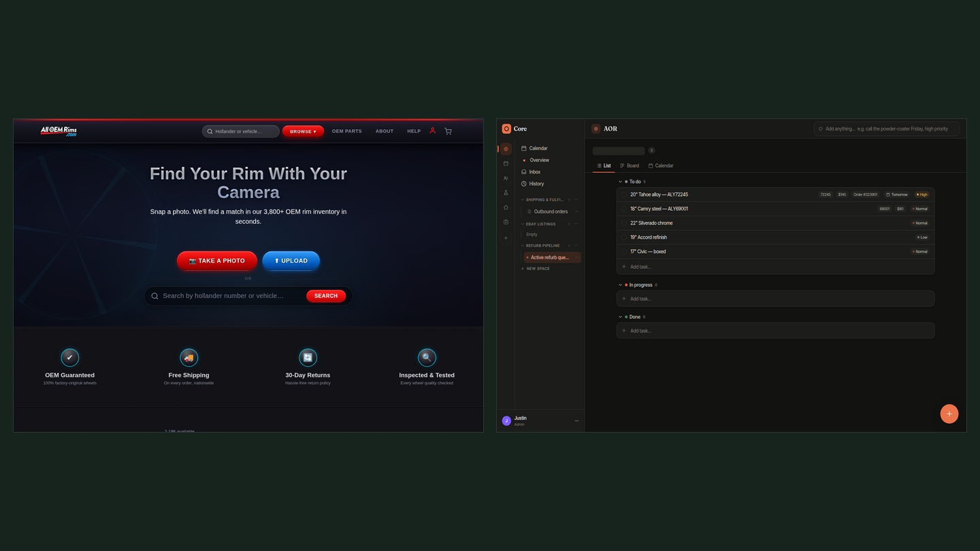The image size is (980, 551).
Task: Mark 20" Tahoe alloy task complete
Action: (x=623, y=195)
